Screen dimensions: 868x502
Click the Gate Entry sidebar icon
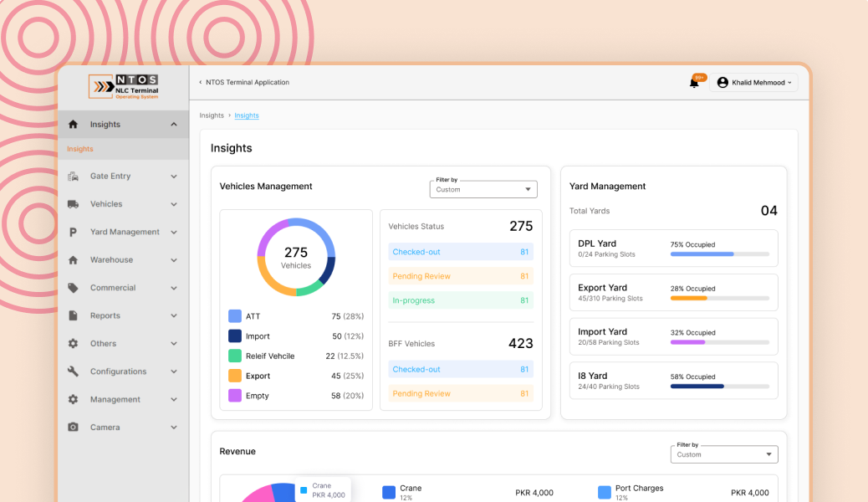[x=73, y=177]
